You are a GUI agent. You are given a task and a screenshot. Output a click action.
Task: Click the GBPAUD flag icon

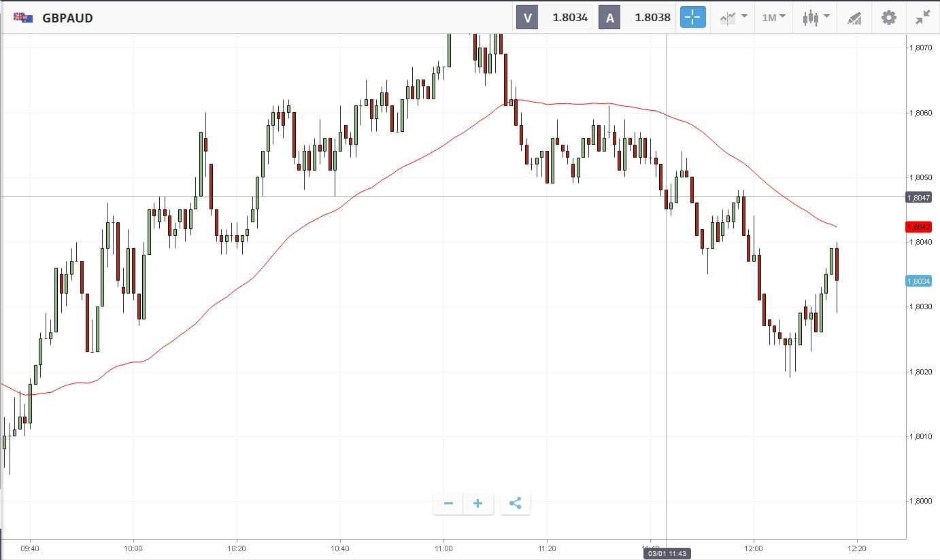(23, 18)
